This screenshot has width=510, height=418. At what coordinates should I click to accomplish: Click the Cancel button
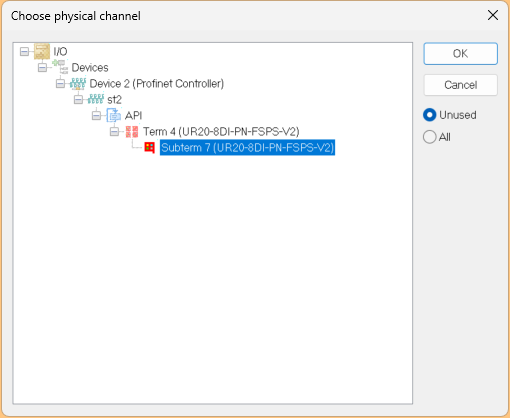461,85
